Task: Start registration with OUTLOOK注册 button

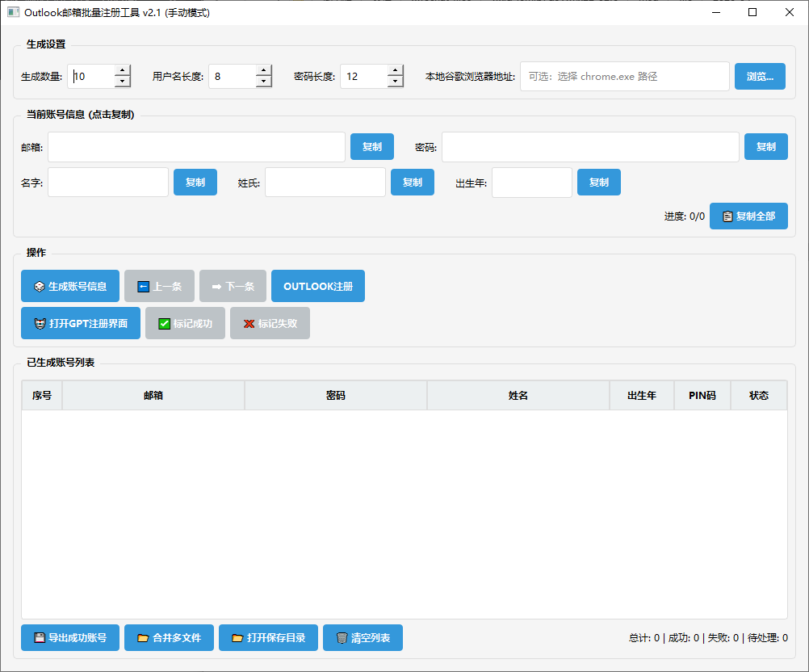Action: (x=318, y=286)
